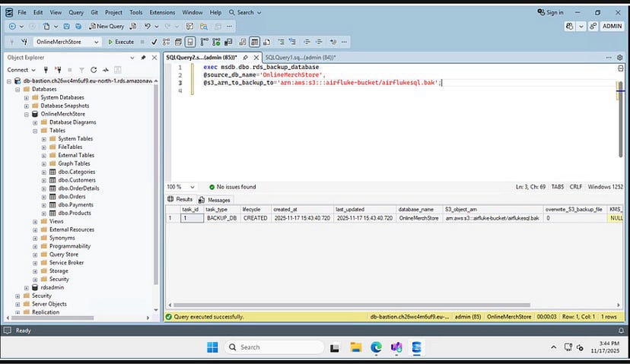630x364 pixels.
Task: Click the Sign in link
Action: [550, 12]
